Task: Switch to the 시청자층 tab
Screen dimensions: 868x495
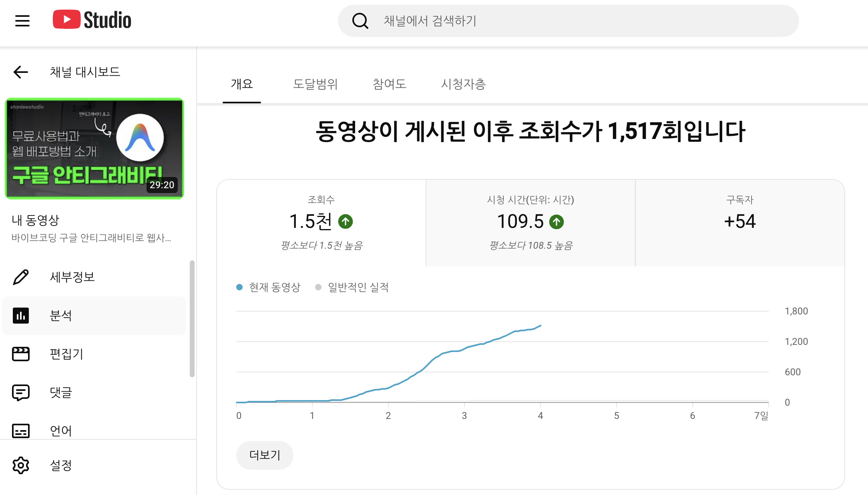Action: [463, 84]
